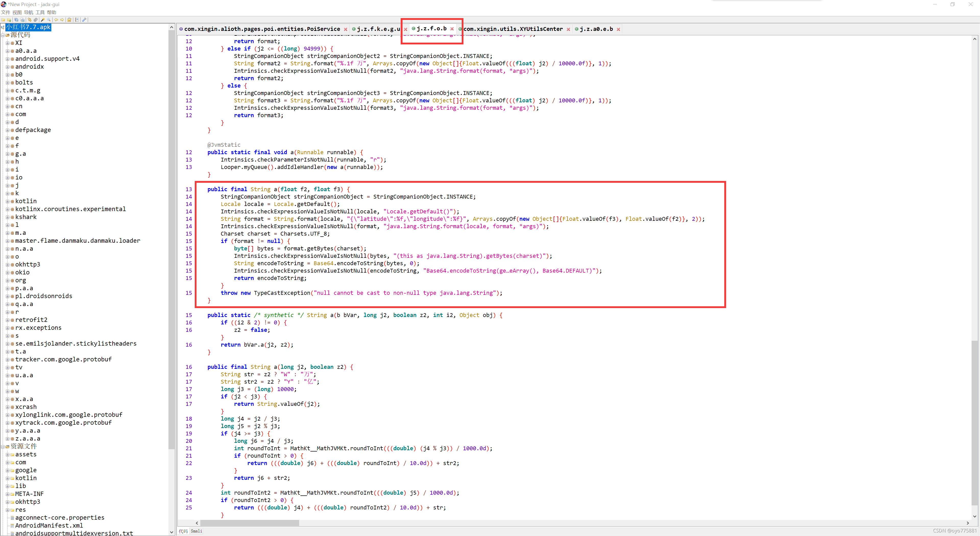
Task: Collapse the 源代码 source code node
Action: (x=3, y=35)
